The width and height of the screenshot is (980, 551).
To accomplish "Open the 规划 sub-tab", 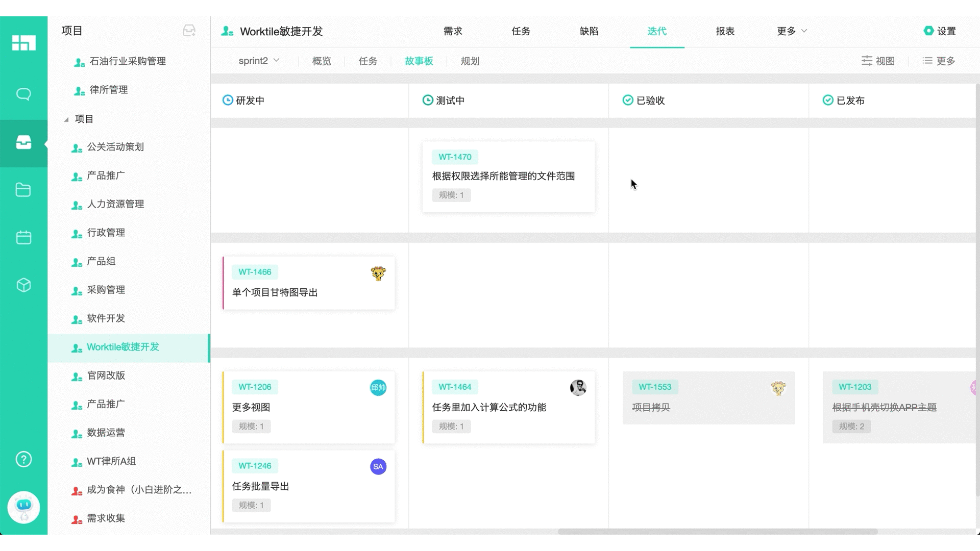I will click(x=469, y=61).
